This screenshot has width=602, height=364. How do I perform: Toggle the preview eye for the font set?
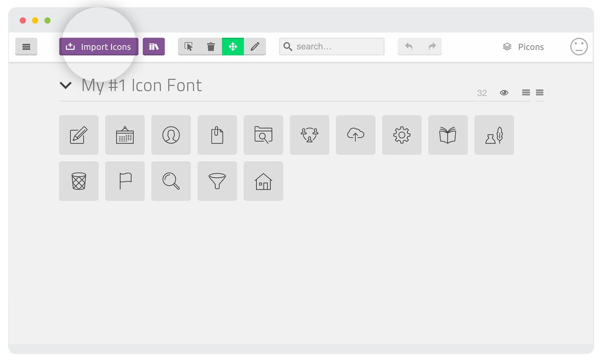point(504,93)
